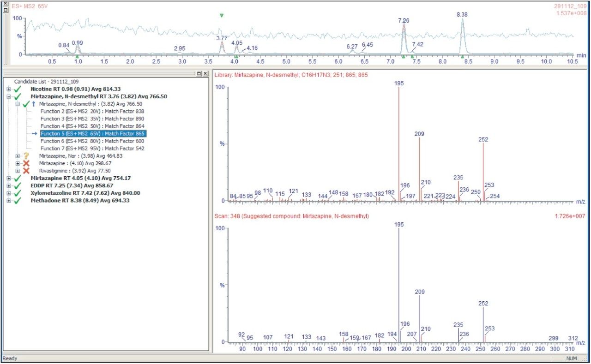The height and width of the screenshot is (364, 591).
Task: Click the 0.99 chromatogram peak label
Action: click(x=78, y=42)
